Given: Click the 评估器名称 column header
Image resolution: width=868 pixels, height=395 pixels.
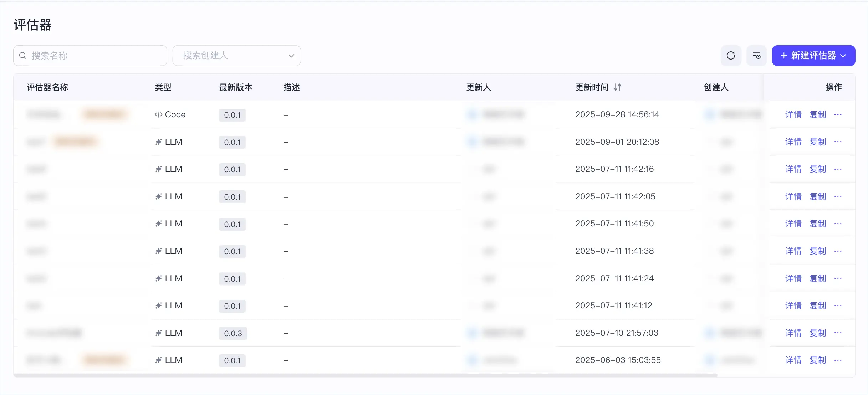Looking at the screenshot, I should [47, 87].
